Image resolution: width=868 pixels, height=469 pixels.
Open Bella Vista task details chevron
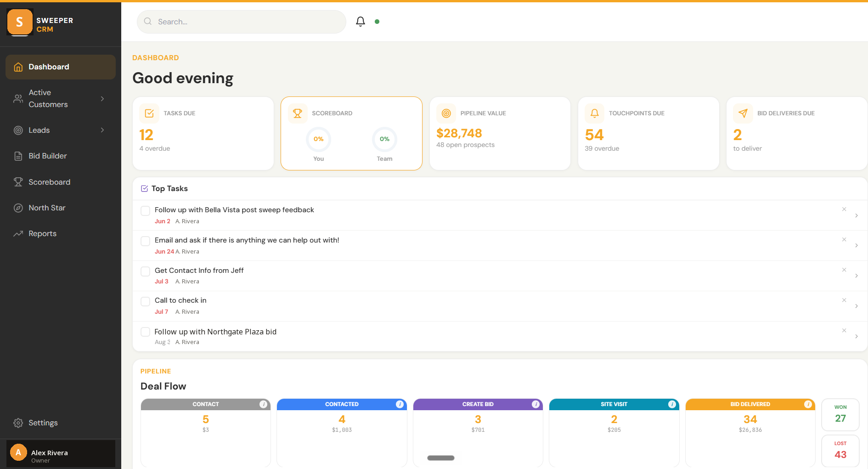click(857, 216)
